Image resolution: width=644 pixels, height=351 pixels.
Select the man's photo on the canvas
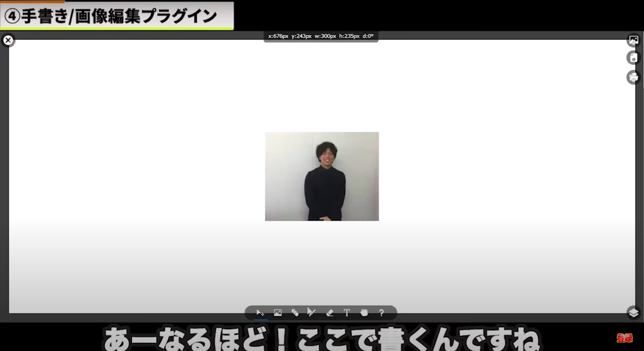coord(322,176)
